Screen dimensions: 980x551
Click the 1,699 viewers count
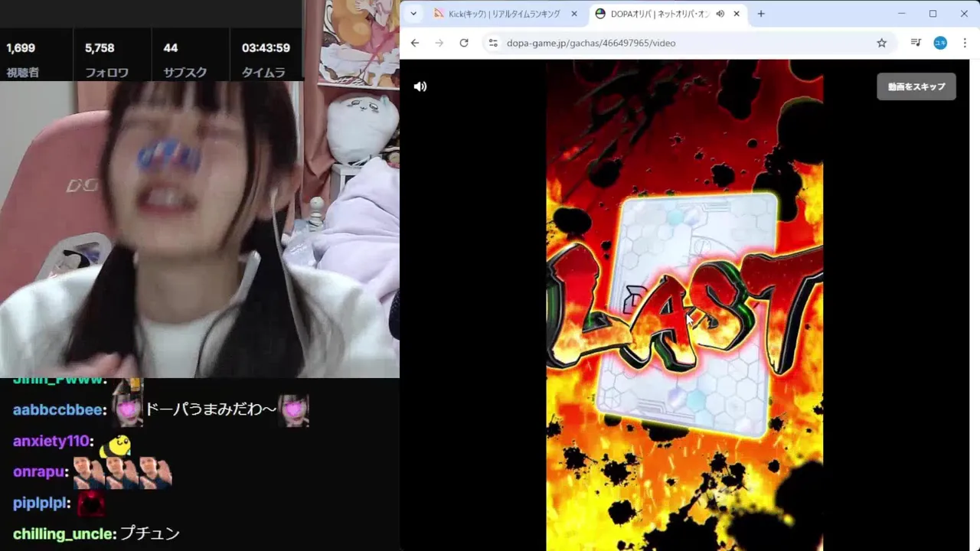pos(21,48)
